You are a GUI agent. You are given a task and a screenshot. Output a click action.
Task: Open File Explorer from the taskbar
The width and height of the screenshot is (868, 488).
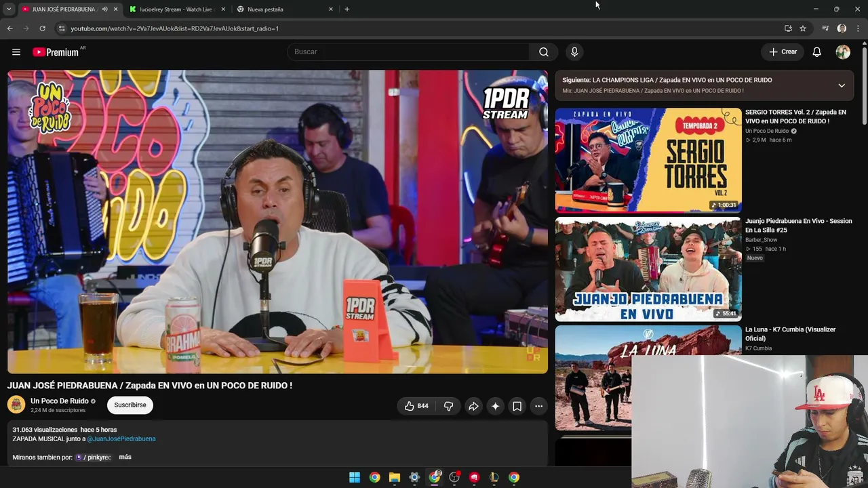[395, 477]
